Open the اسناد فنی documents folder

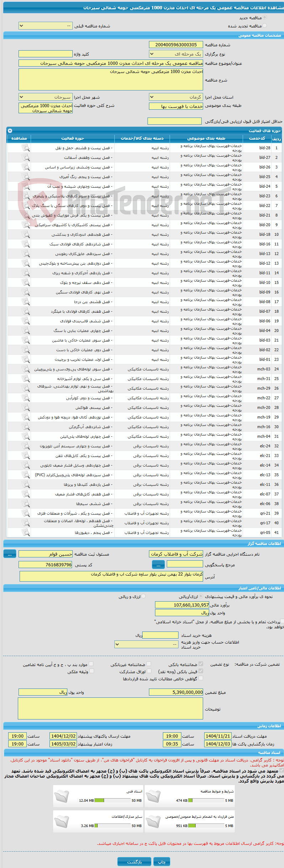[62, 797]
